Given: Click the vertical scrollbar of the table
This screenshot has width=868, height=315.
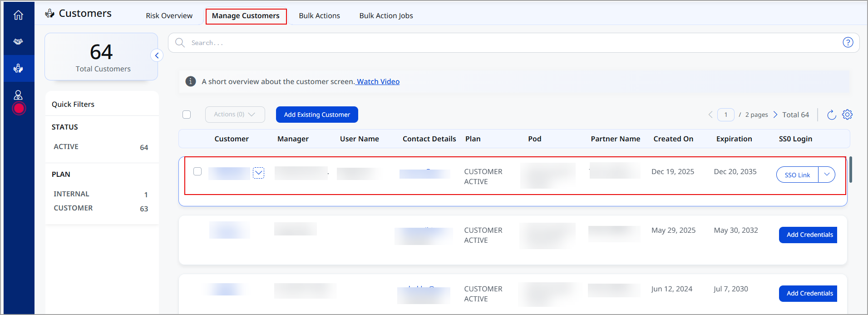Looking at the screenshot, I should coord(850,170).
